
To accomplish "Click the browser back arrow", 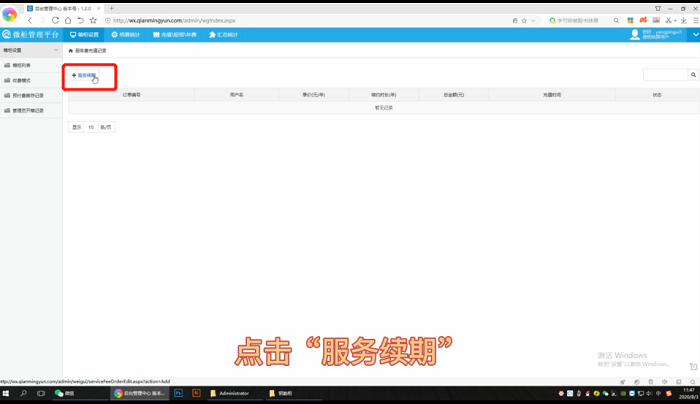I will (30, 20).
